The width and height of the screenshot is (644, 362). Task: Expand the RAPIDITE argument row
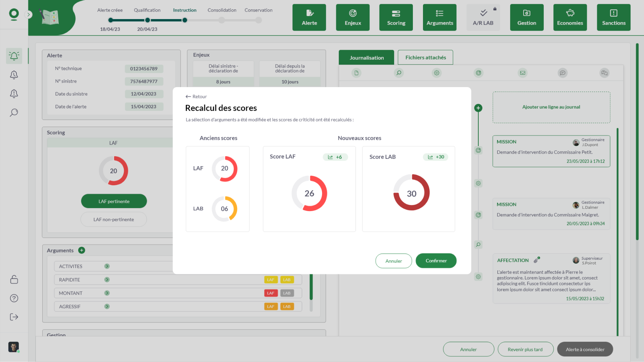tap(107, 280)
